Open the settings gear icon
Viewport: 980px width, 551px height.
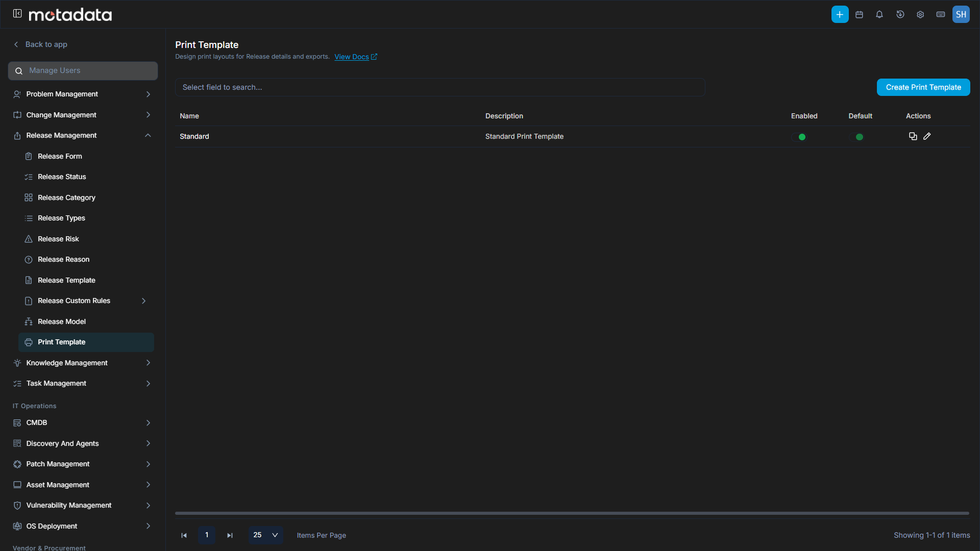pos(920,14)
